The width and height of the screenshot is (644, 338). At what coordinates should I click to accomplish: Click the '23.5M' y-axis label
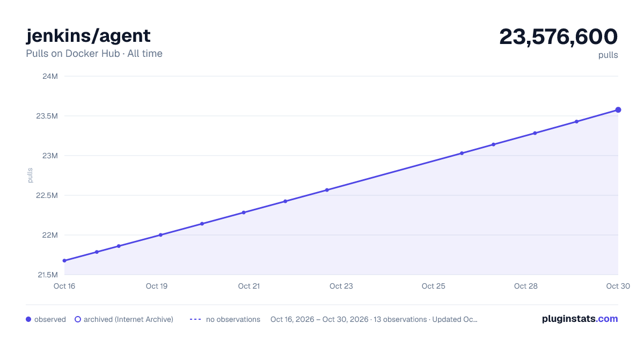[47, 116]
